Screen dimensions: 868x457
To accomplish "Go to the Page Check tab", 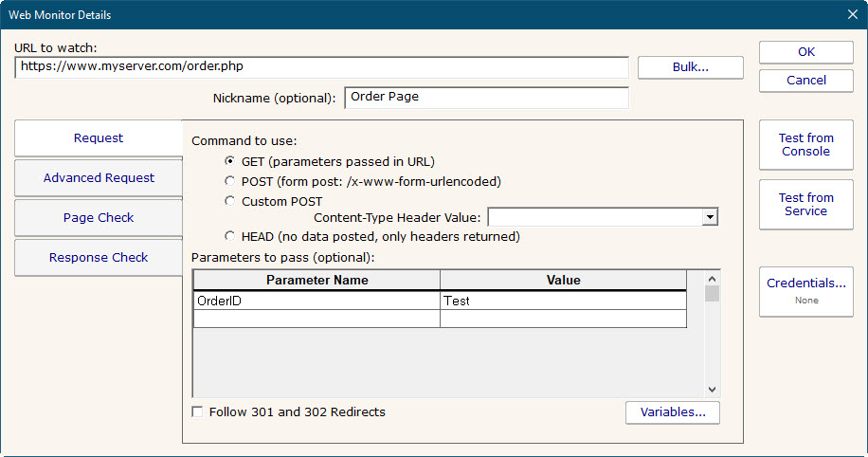I will tap(99, 217).
